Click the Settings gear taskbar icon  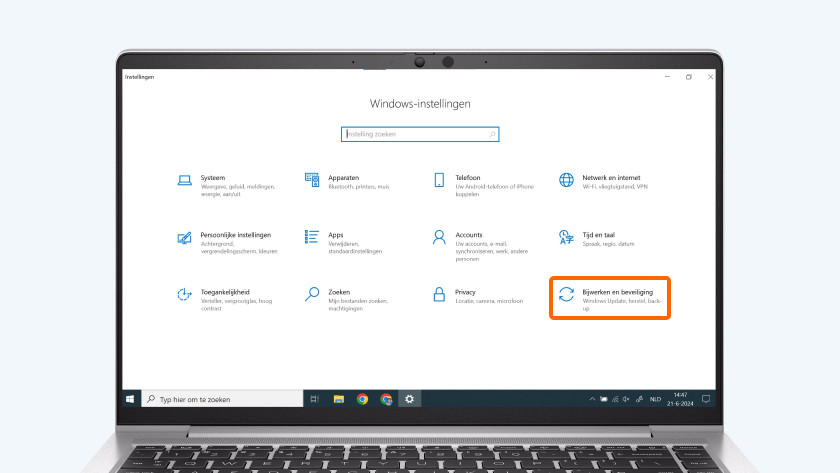(x=410, y=399)
